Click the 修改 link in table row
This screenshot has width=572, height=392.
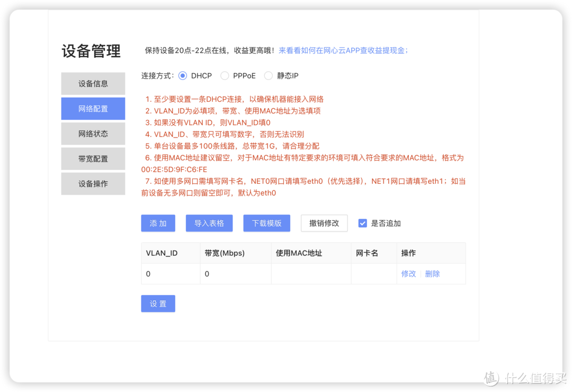coord(408,274)
